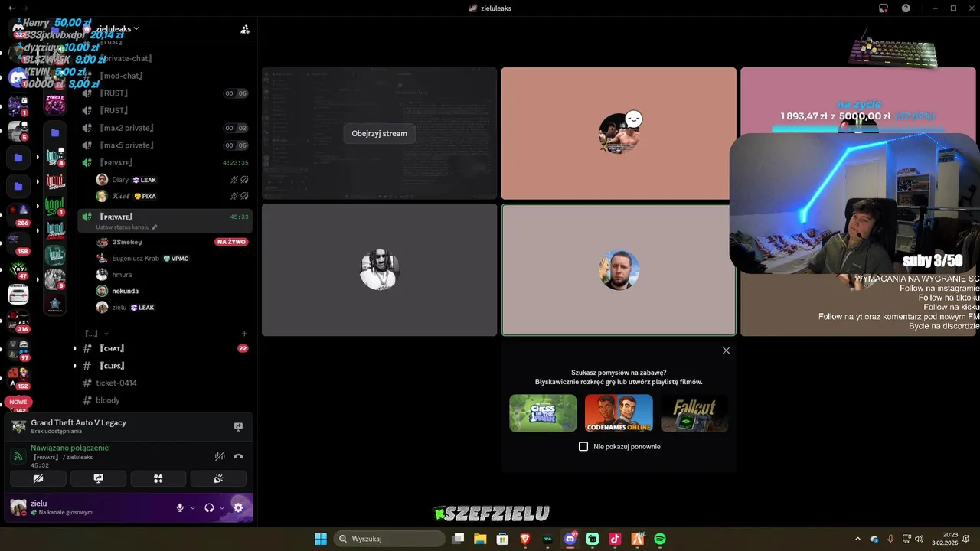
Task: Add a channel with the plus icon
Action: [x=244, y=334]
